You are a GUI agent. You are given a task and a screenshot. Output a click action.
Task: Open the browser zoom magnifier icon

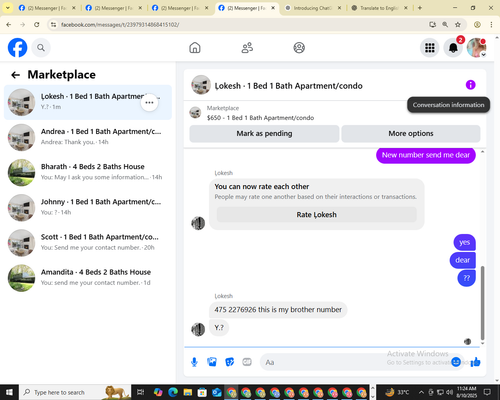[445, 24]
